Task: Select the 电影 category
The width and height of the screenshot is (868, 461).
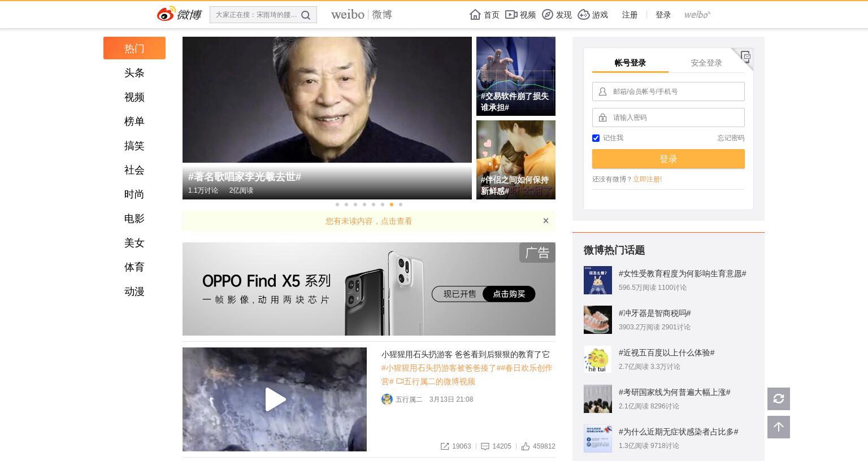Action: (x=134, y=219)
